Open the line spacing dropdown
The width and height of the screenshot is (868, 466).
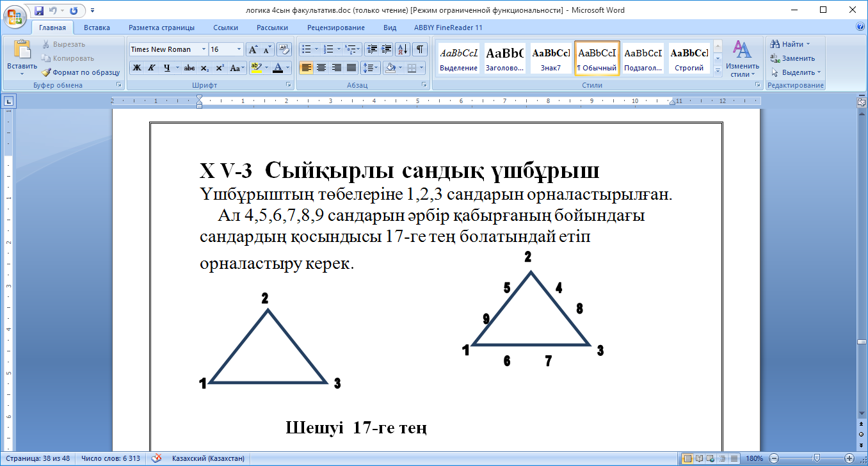tap(371, 68)
